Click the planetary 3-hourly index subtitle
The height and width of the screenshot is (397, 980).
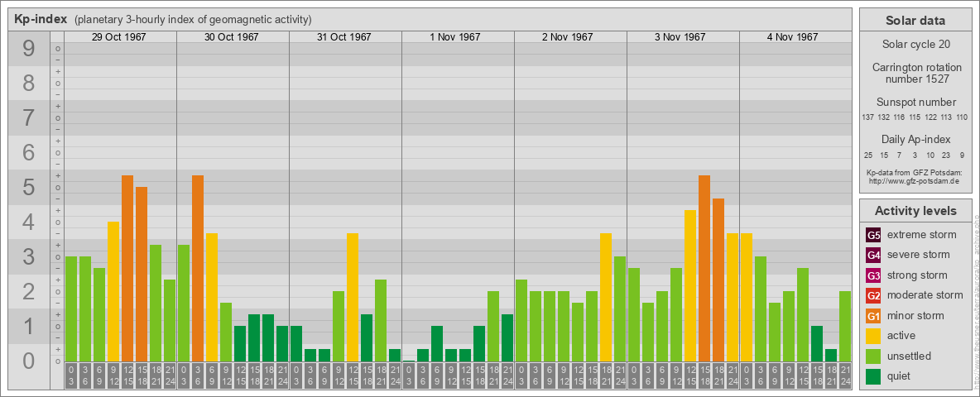tap(193, 20)
